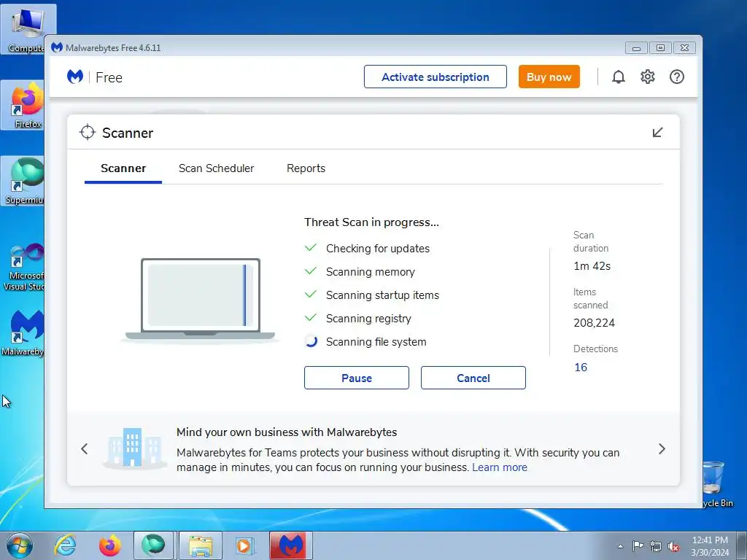
Task: Pause the threat scan
Action: 357,378
